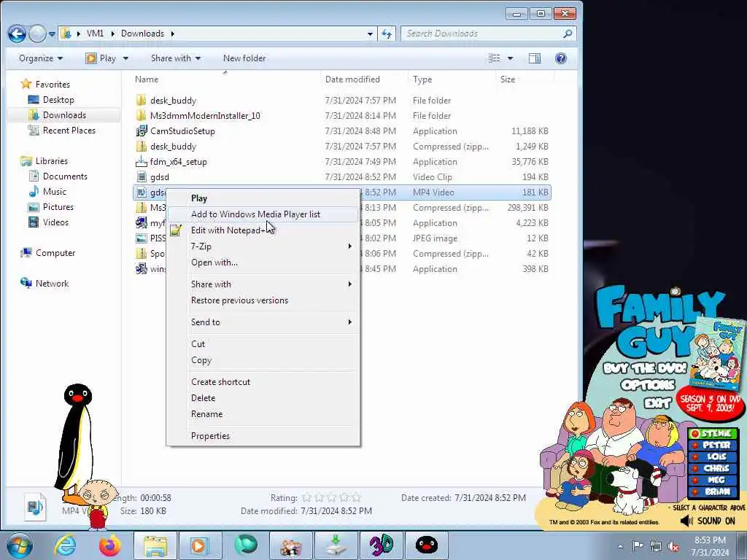
Task: Open Windows Media Player taskbar icon
Action: tap(200, 545)
